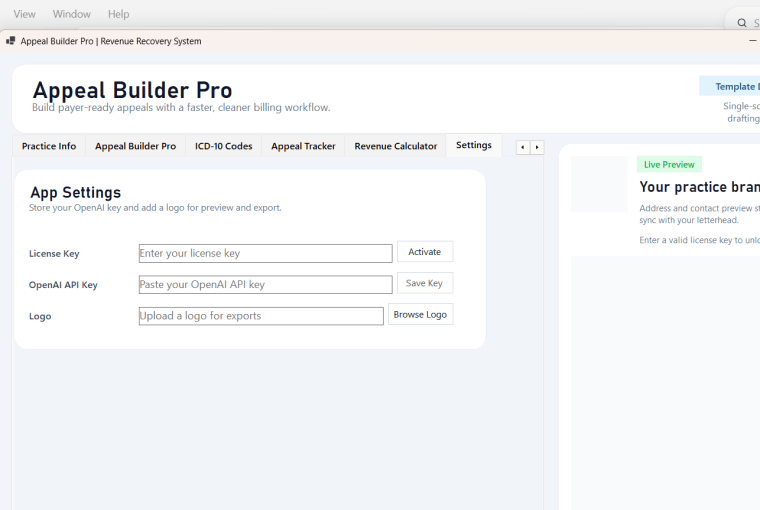
Task: Click the Browse Logo button
Action: [x=420, y=314]
